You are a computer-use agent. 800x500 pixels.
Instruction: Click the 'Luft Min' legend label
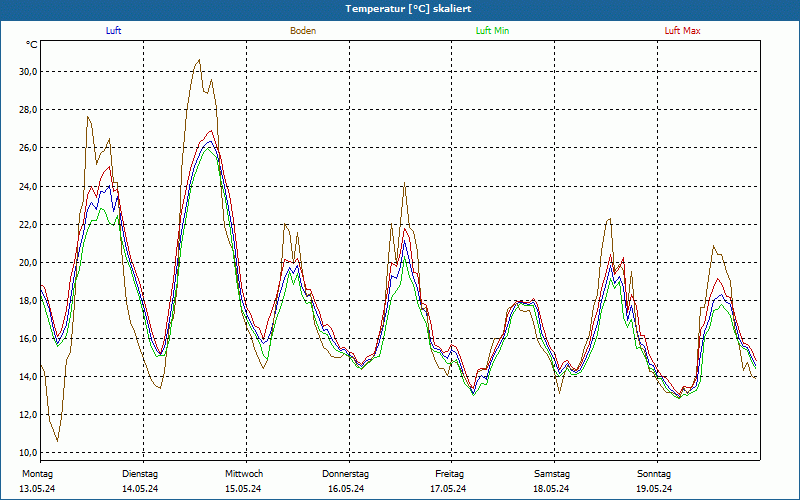click(x=492, y=31)
